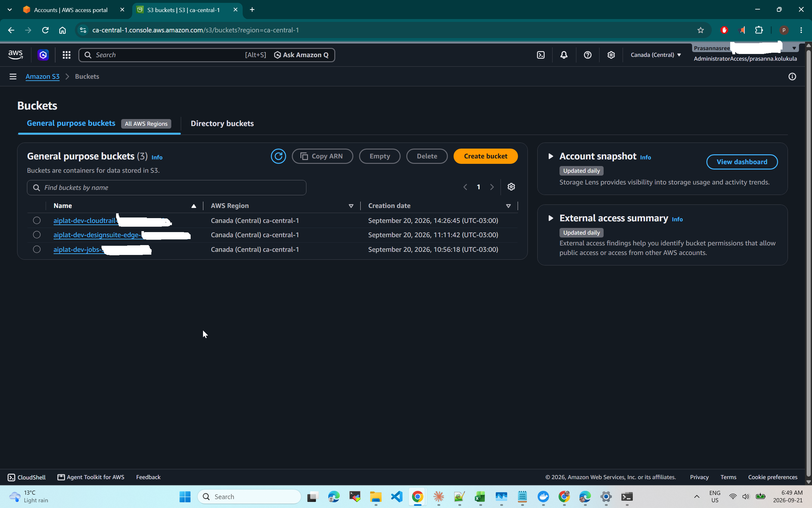
Task: Expand the External access summary section
Action: point(550,218)
